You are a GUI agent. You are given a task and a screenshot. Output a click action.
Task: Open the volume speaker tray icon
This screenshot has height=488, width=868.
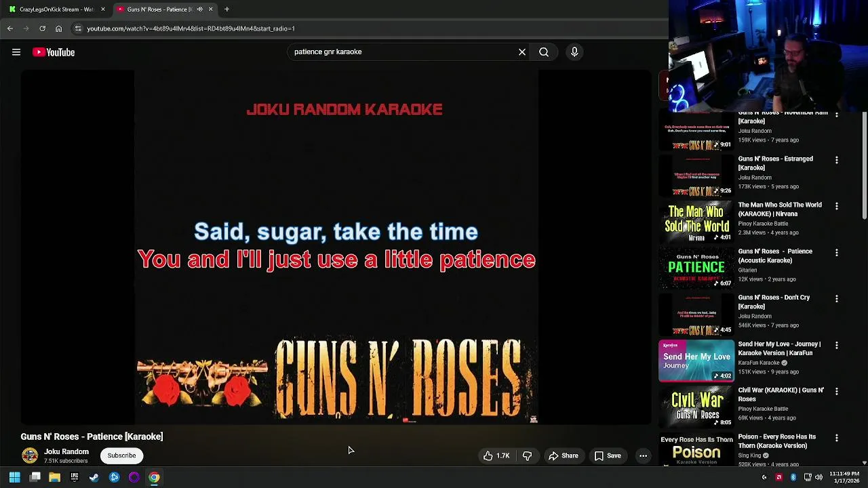(818, 478)
